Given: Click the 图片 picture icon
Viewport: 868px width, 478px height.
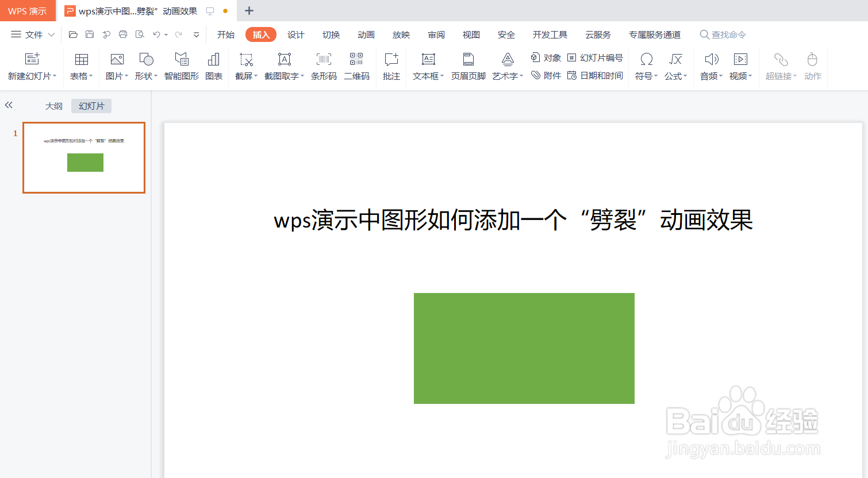Looking at the screenshot, I should click(x=117, y=59).
